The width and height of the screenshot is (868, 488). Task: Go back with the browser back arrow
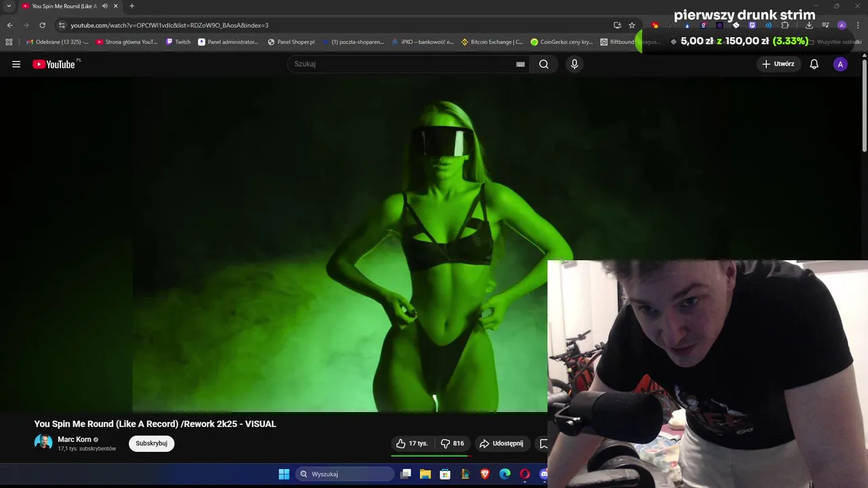pyautogui.click(x=9, y=25)
